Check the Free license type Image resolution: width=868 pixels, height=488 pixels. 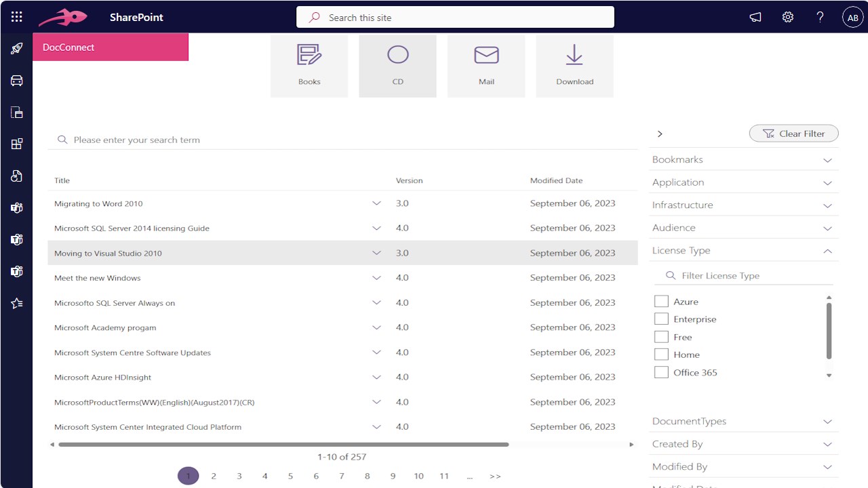(x=661, y=337)
